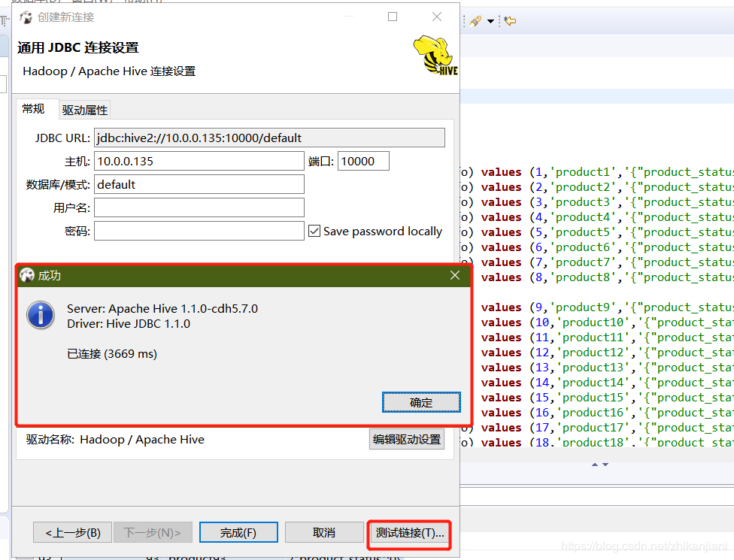Click the SQL line with values (9,'product9'
Screen dimensions: 734x560
(x=607, y=307)
